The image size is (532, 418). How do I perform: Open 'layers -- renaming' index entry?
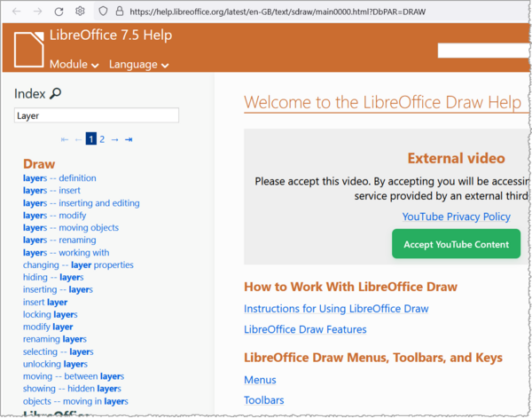[x=59, y=241]
